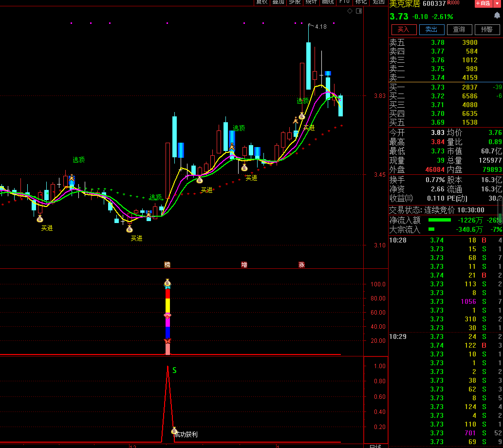This screenshot has height=448, width=503.
Task: Click the green S signal marker
Action: pos(174,371)
